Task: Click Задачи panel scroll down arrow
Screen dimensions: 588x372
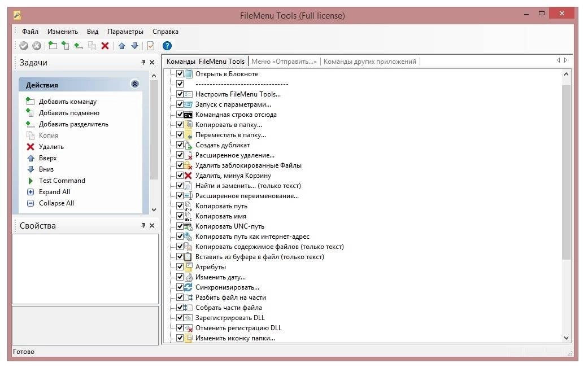Action: [x=154, y=210]
